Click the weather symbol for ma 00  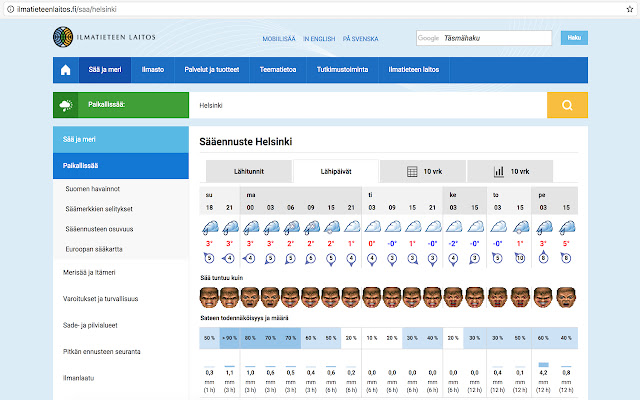tap(250, 227)
